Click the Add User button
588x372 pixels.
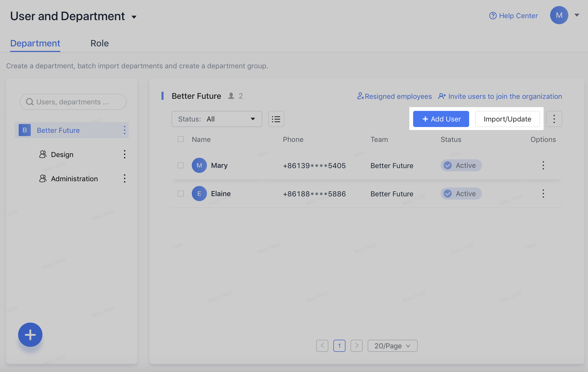coord(441,119)
